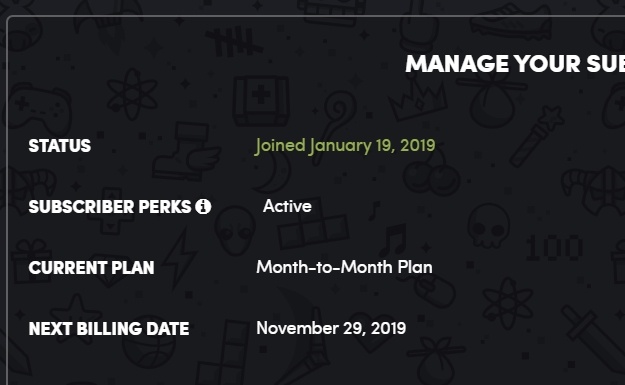Click the SUBSCRIBER PERKS label
Screen dimensions: 625x385
pos(110,207)
